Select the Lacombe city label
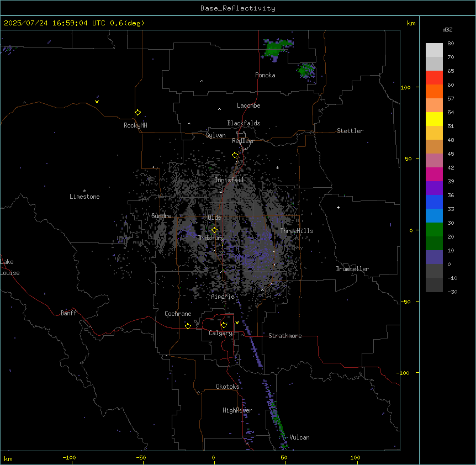Image resolution: width=476 pixels, height=465 pixels. 248,105
